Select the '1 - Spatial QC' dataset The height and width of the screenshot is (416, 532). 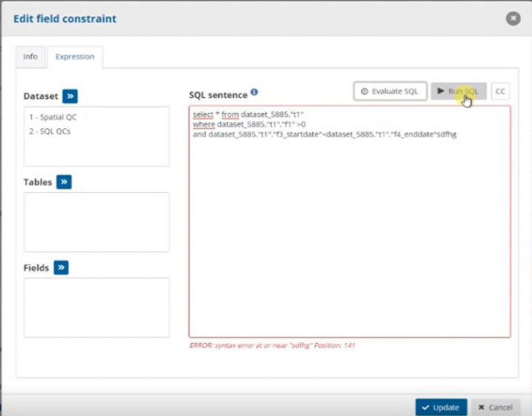54,116
